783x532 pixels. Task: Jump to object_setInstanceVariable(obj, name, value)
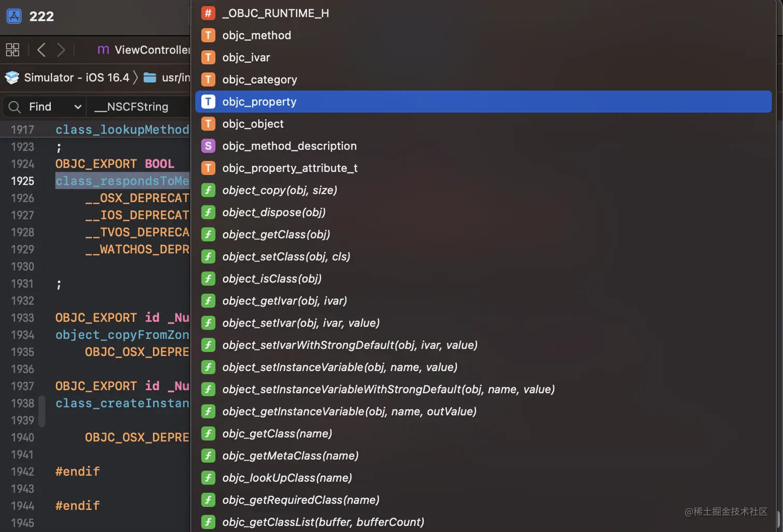point(483,367)
